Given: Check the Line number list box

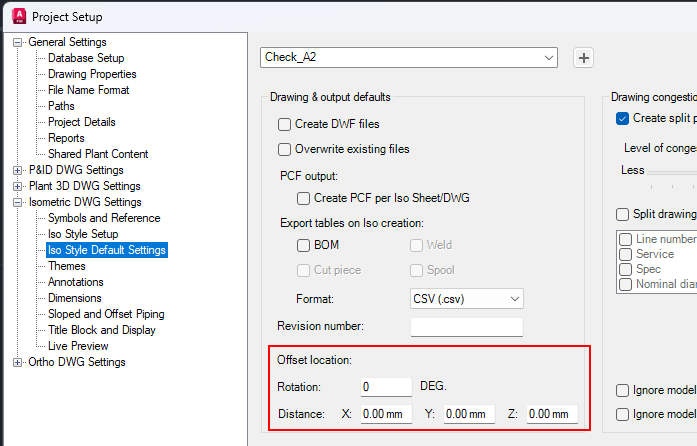Looking at the screenshot, I should tap(625, 239).
